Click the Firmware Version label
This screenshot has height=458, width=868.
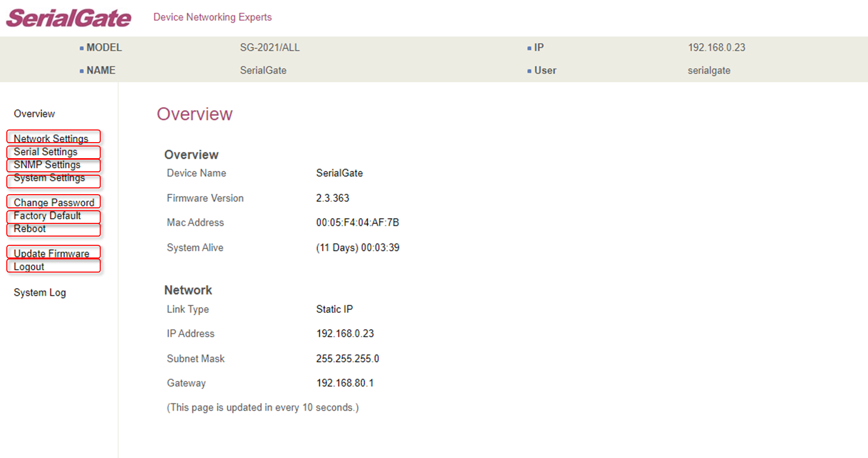click(x=205, y=198)
